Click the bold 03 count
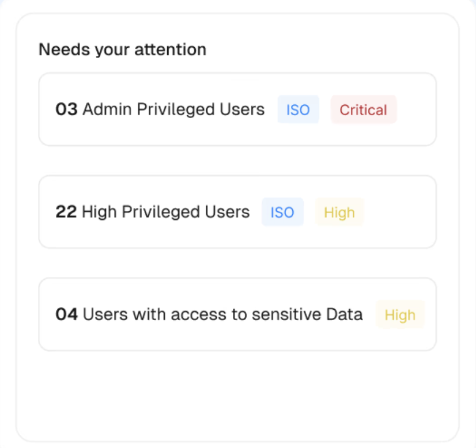 [x=66, y=109]
